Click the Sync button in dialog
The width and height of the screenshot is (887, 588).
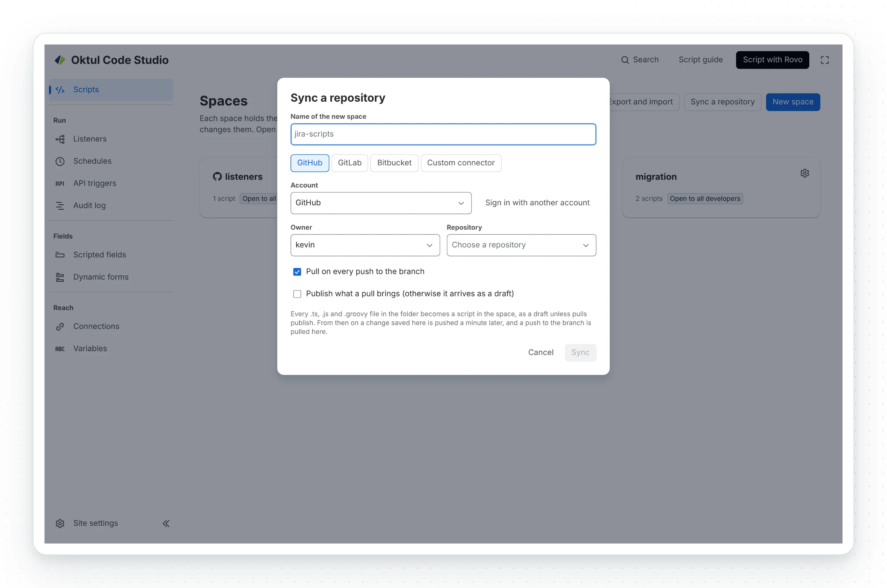click(580, 353)
